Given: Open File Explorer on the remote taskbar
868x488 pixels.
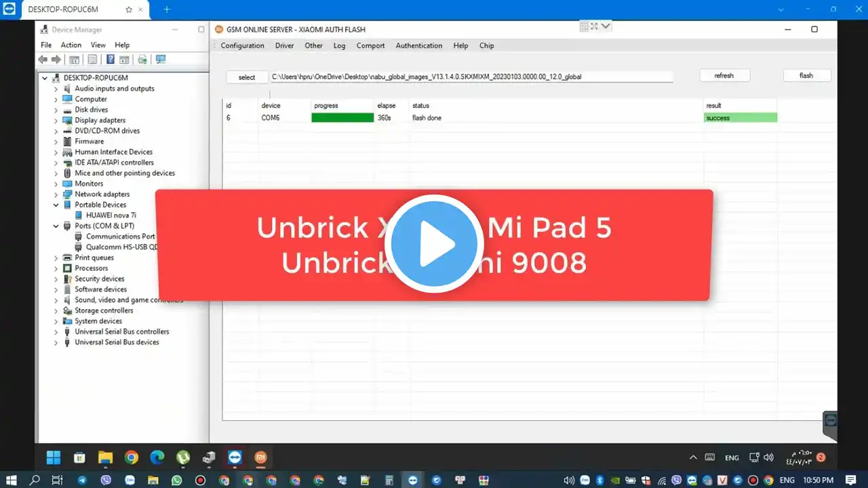Looking at the screenshot, I should coord(105,457).
